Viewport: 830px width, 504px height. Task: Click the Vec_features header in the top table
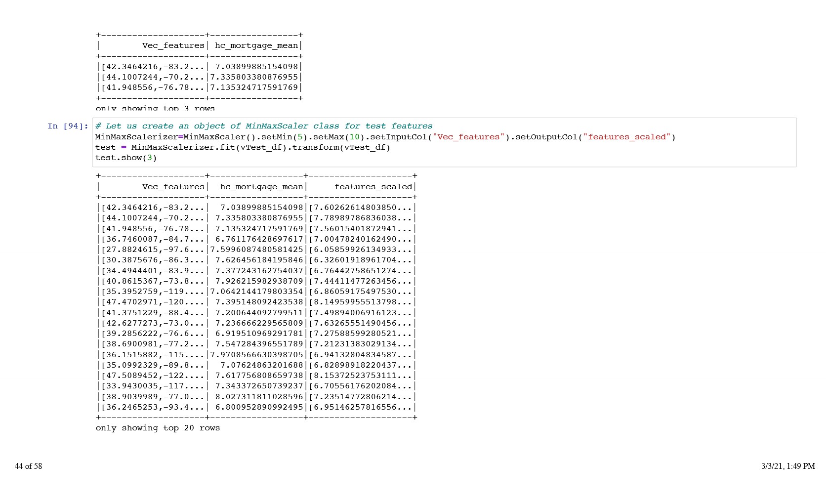click(173, 45)
